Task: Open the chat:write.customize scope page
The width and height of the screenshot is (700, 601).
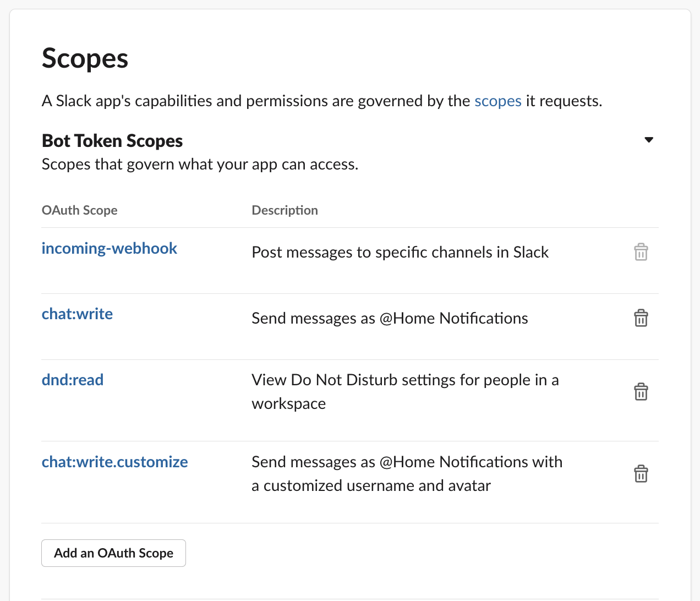Action: (114, 462)
